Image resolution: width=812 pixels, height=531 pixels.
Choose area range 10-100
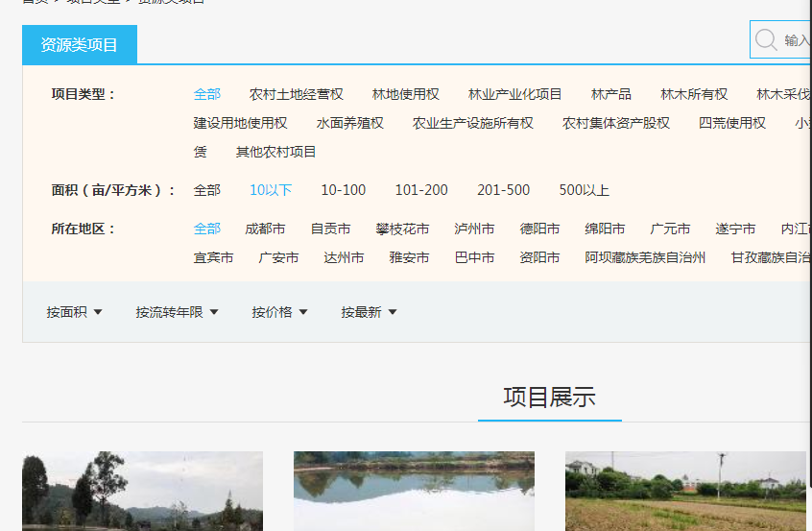tap(344, 190)
